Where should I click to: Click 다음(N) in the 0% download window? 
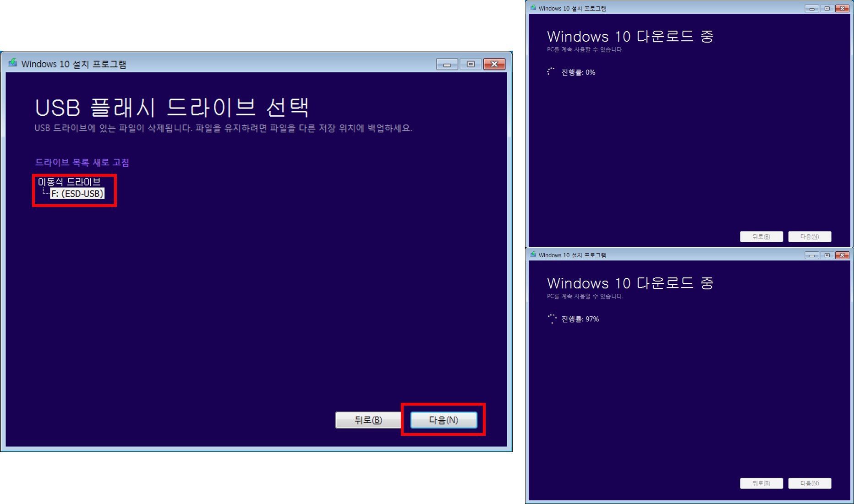tap(810, 237)
